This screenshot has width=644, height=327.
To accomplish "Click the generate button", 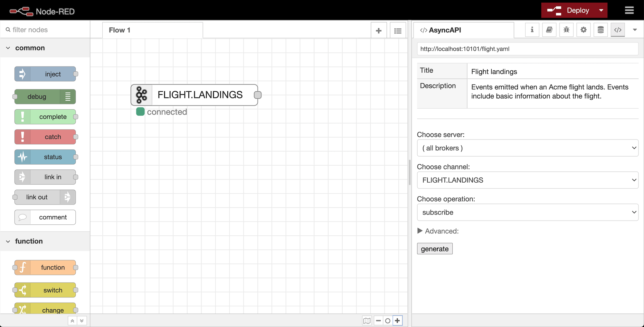I will [435, 249].
